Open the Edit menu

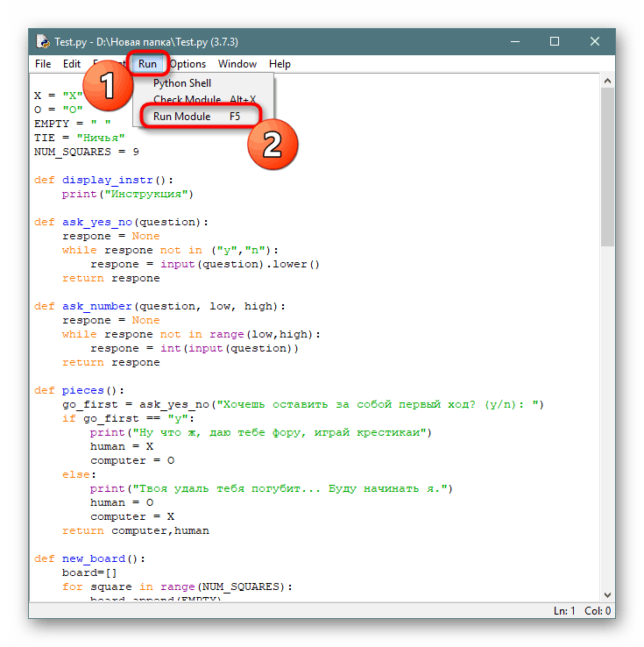[72, 64]
